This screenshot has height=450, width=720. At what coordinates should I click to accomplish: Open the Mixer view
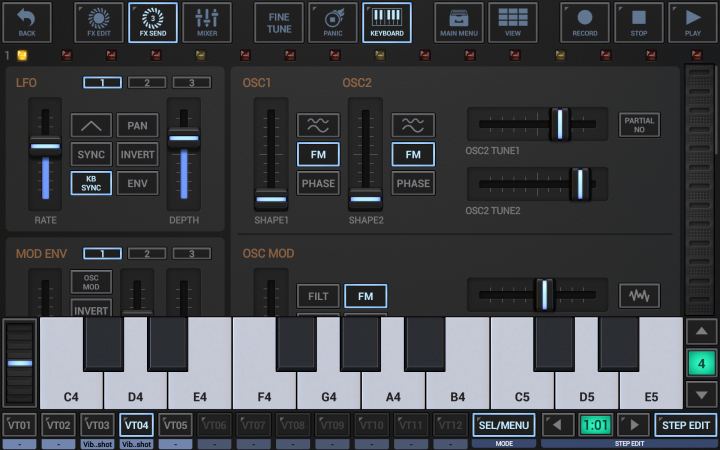[x=207, y=22]
